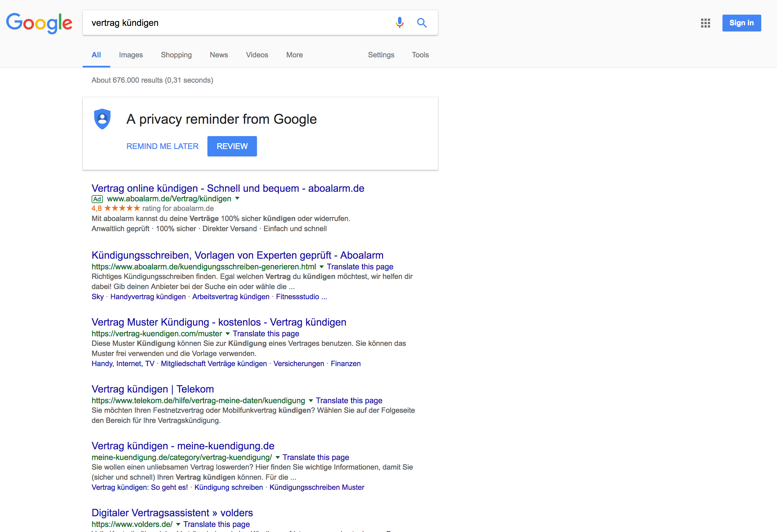This screenshot has height=532, width=777.
Task: Click the Sign in button
Action: (741, 23)
